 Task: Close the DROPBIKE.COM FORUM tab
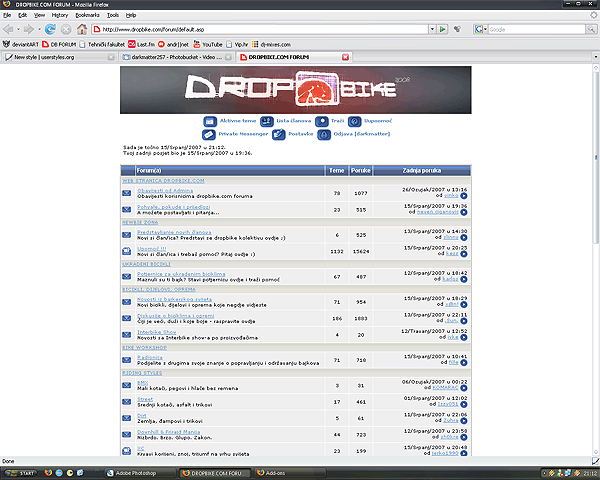coord(345,57)
